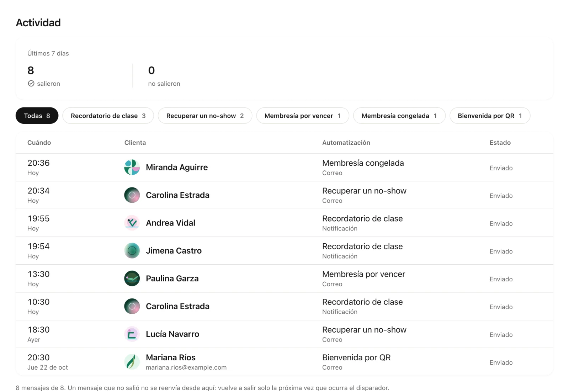Screen dimensions: 569x392
Task: Click the Enviado status in Mariana Ríos's row
Action: (501, 362)
